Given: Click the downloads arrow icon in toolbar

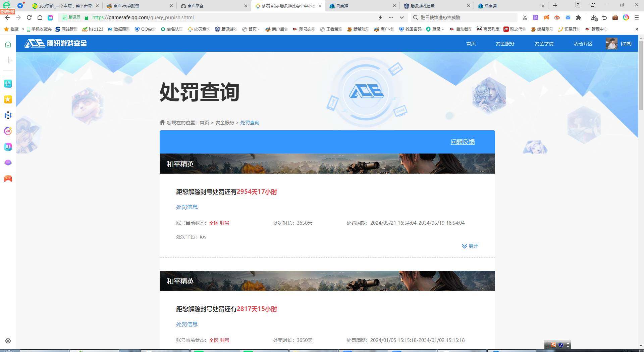Looking at the screenshot, I should [x=594, y=17].
